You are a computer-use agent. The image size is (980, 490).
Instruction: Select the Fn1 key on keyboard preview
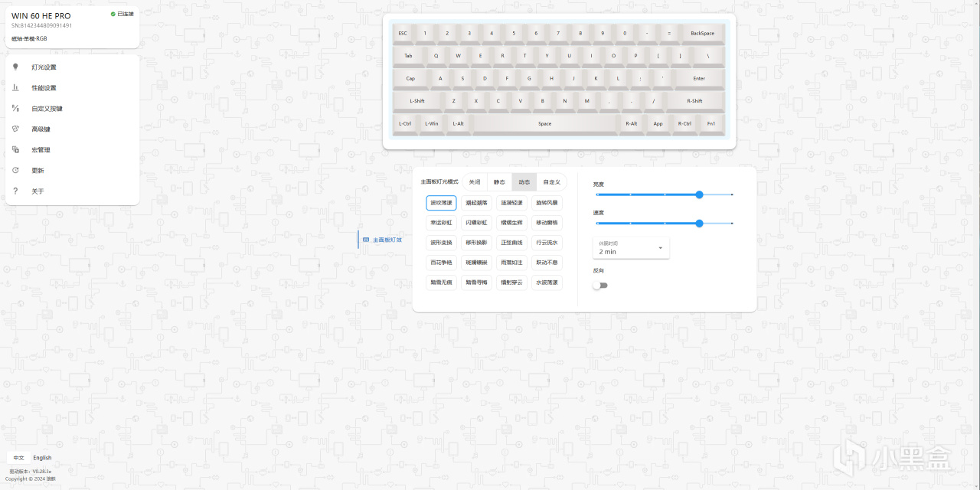click(711, 123)
